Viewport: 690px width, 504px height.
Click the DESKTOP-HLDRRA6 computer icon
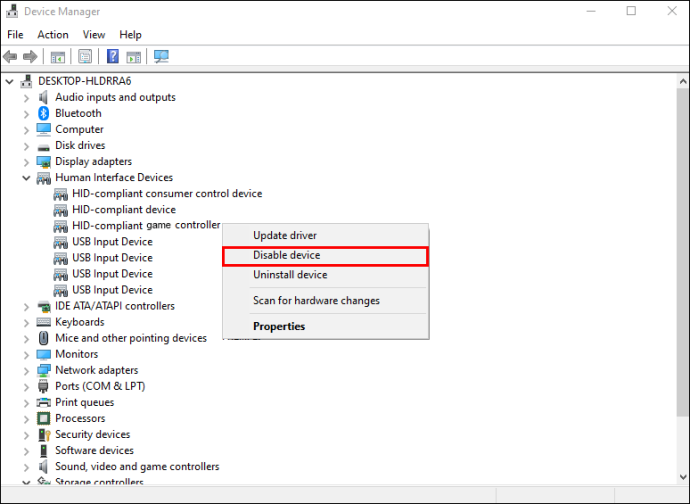[27, 81]
